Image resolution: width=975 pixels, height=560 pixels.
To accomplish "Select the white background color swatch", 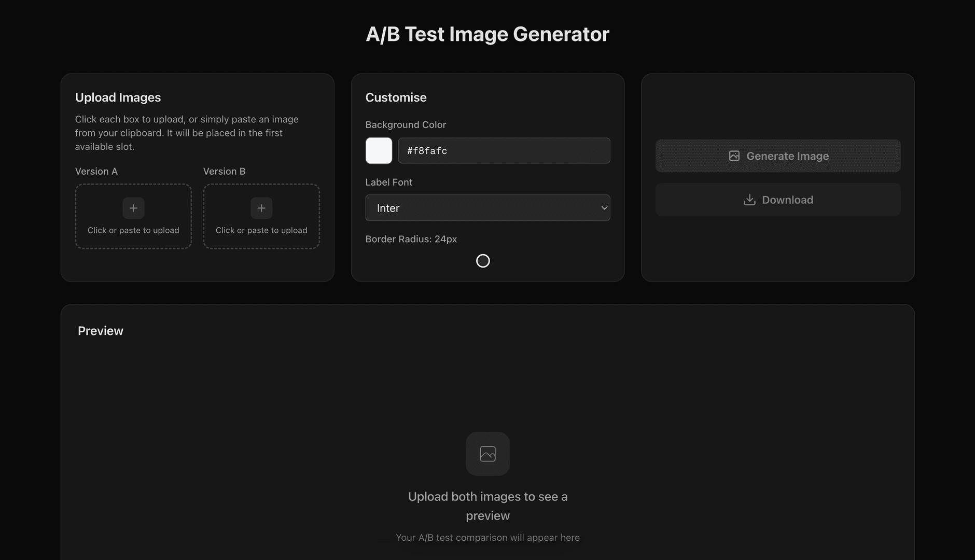I will (x=378, y=150).
